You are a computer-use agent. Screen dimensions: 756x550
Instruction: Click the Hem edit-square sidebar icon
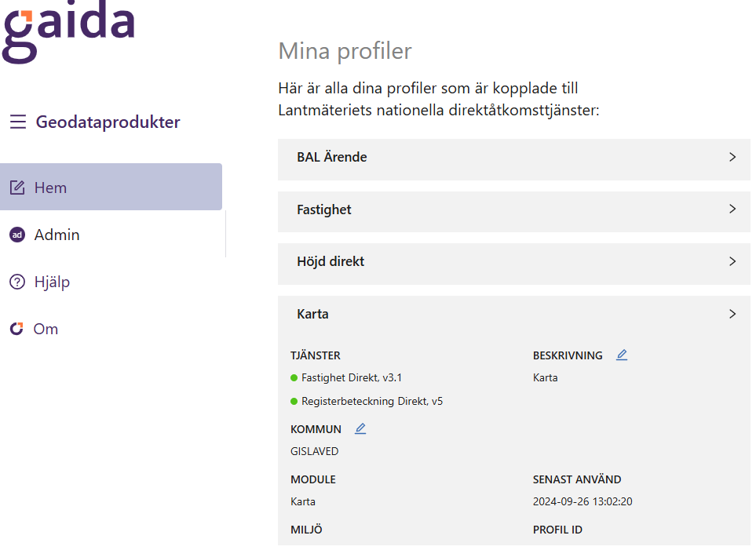pyautogui.click(x=16, y=188)
